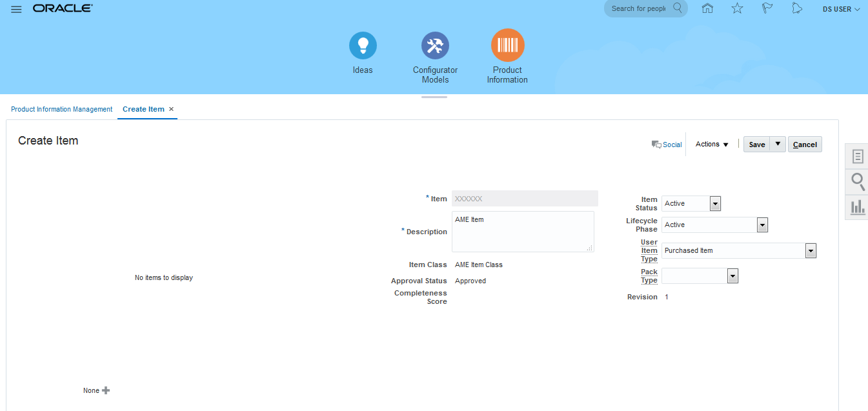
Task: Click the Oracle logo
Action: [63, 9]
